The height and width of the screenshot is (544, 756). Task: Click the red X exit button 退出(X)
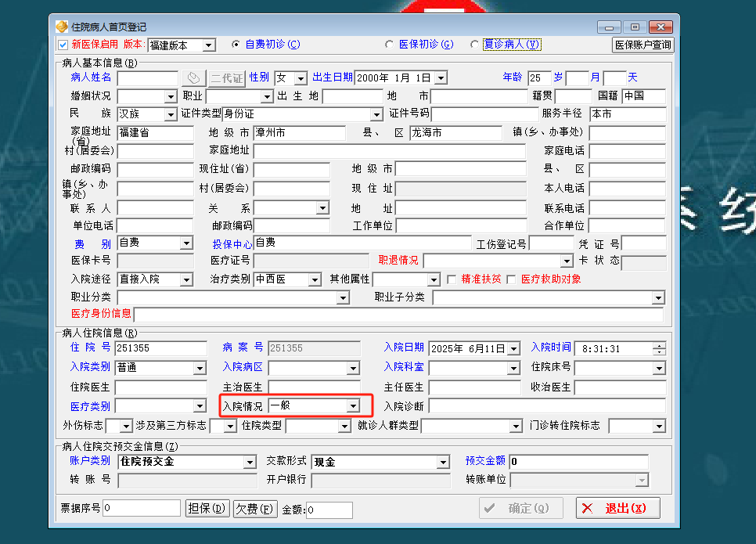tap(618, 508)
